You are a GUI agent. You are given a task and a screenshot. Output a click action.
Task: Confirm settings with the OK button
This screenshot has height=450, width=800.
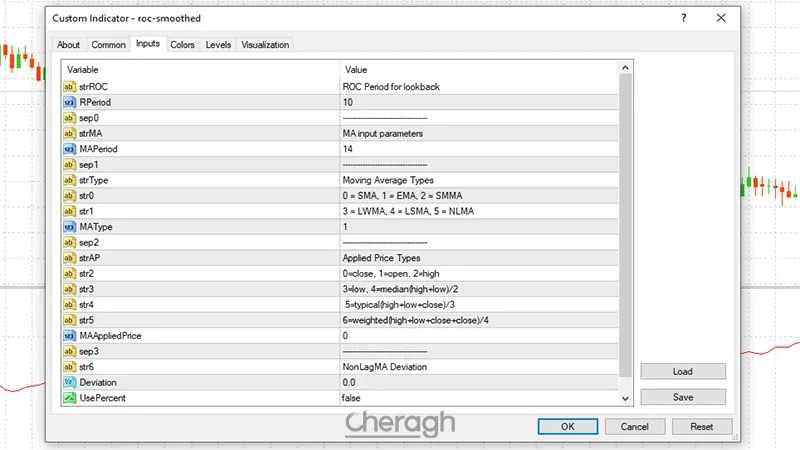(567, 427)
